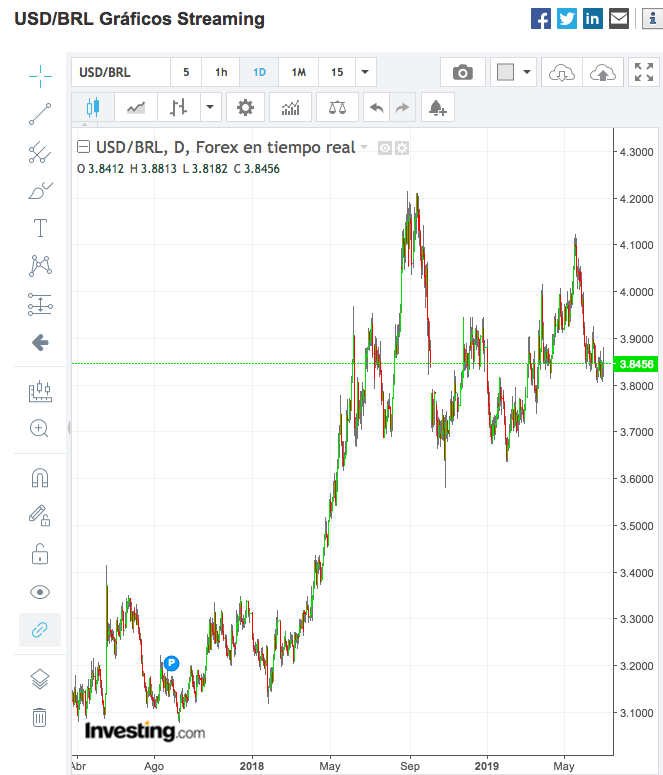The width and height of the screenshot is (663, 775).
Task: Activate the zoom-in magnifier tool
Action: (39, 429)
